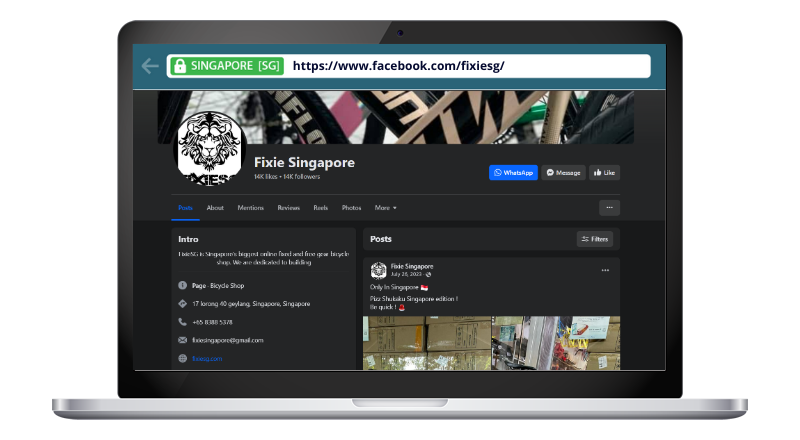Viewport: 800px width, 440px height.
Task: Open the bicycle cover photo
Action: pyautogui.click(x=395, y=117)
